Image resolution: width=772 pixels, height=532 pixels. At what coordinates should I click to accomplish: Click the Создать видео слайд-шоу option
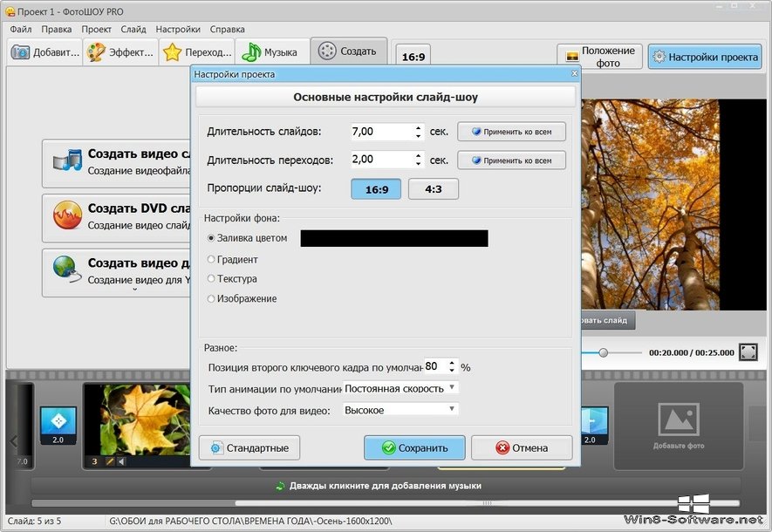tap(117, 163)
